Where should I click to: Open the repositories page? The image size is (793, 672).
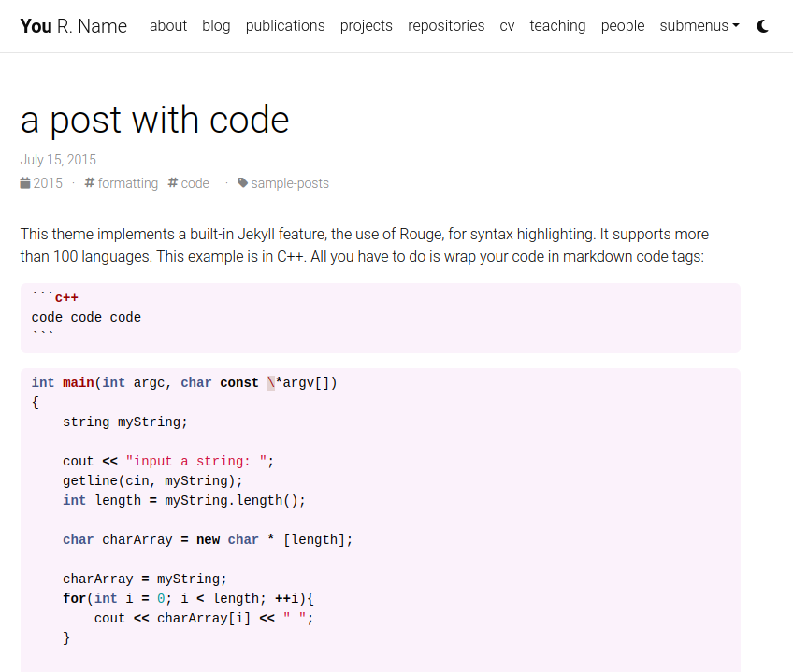(x=446, y=26)
